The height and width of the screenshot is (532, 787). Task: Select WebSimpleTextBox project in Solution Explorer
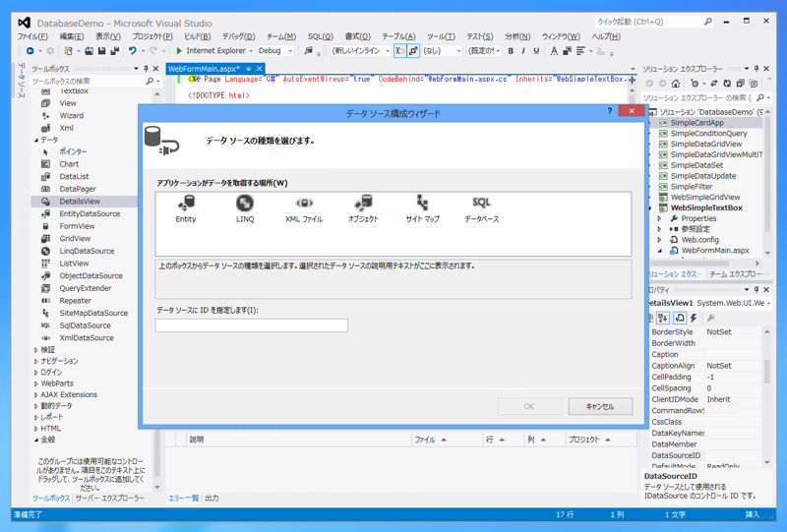coord(706,207)
